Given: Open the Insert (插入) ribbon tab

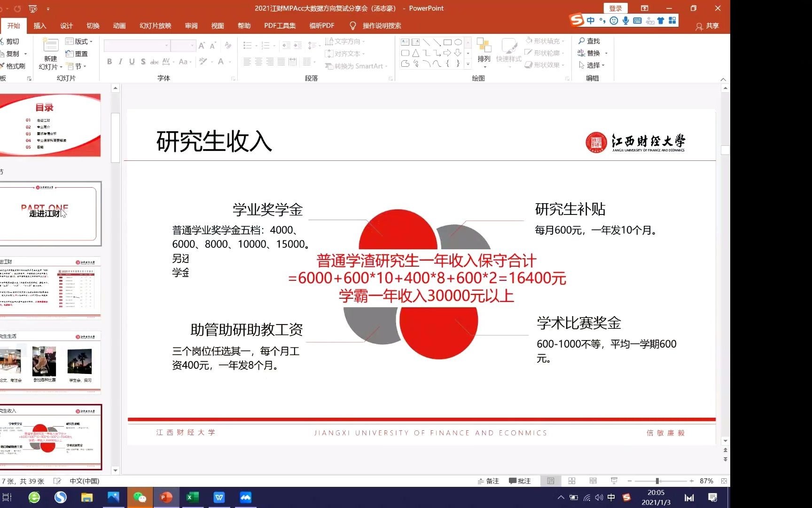Looking at the screenshot, I should tap(40, 26).
